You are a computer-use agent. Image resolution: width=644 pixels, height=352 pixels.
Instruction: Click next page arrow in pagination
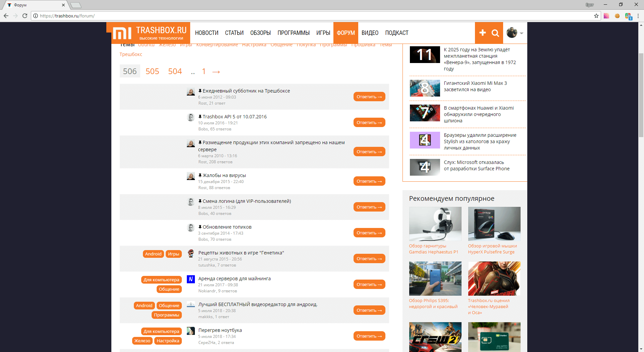coord(216,72)
